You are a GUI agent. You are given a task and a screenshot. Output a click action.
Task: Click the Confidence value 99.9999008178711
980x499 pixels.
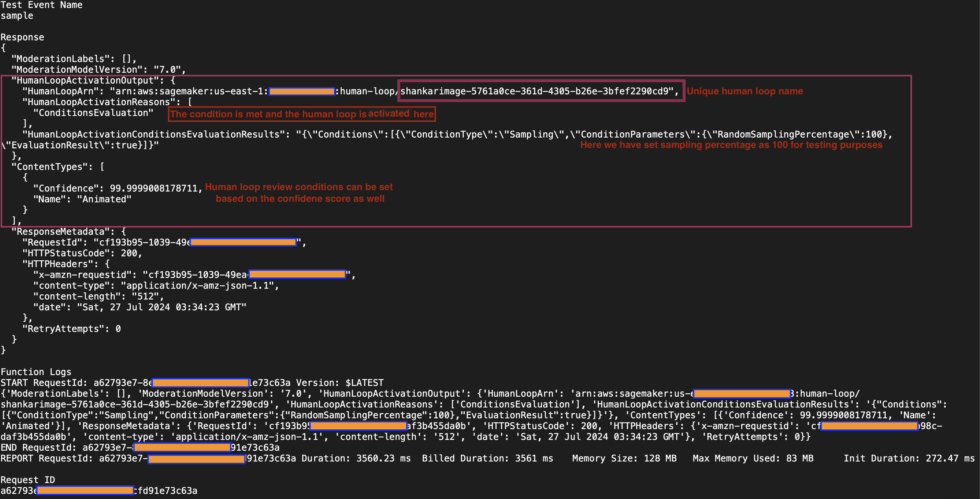click(153, 188)
